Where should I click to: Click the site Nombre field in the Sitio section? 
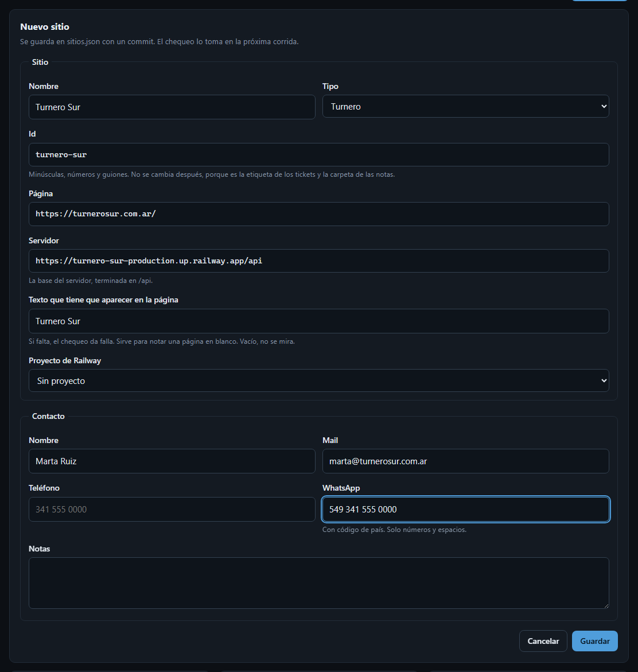172,107
